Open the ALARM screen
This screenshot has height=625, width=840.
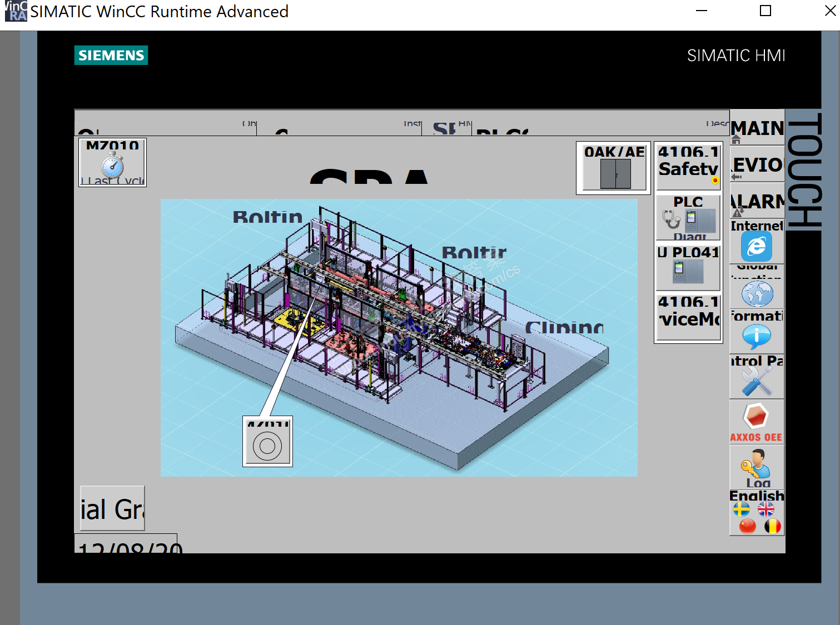[x=757, y=201]
